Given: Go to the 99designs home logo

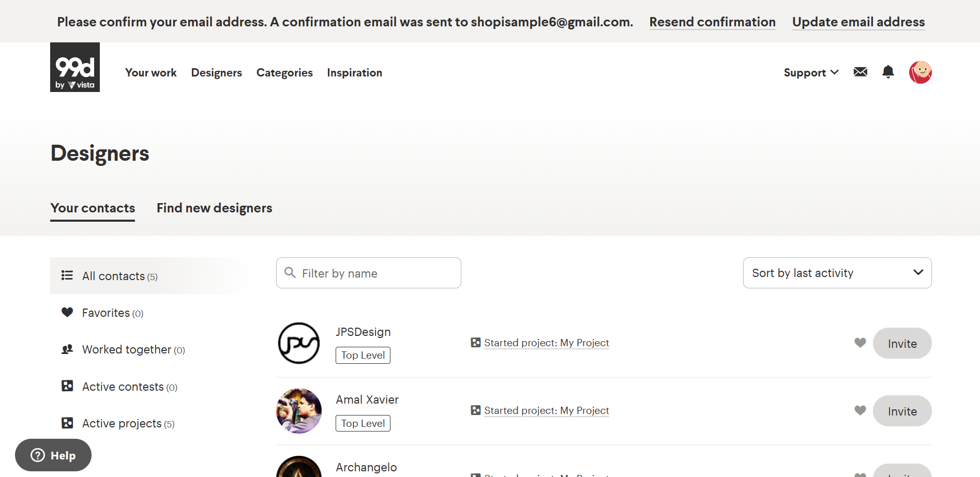Looking at the screenshot, I should click(75, 67).
